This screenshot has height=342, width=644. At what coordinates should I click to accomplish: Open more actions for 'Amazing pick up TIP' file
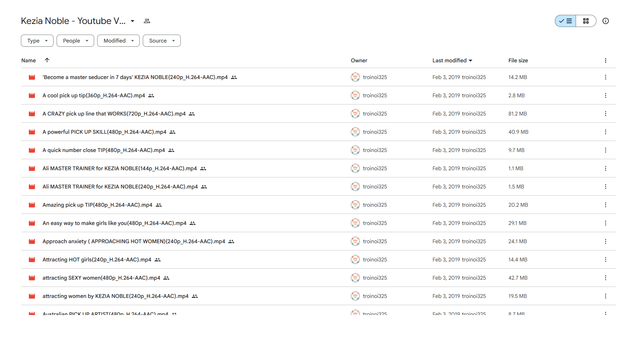[x=606, y=205]
